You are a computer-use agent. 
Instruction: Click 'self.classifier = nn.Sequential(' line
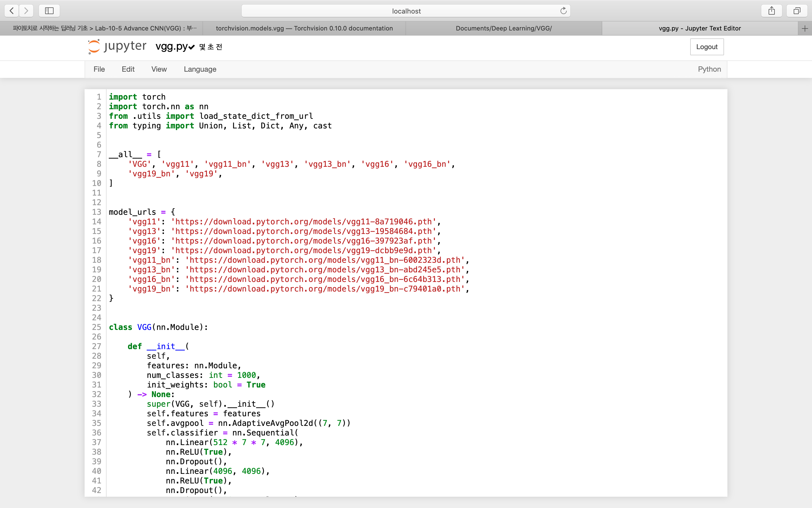point(222,433)
